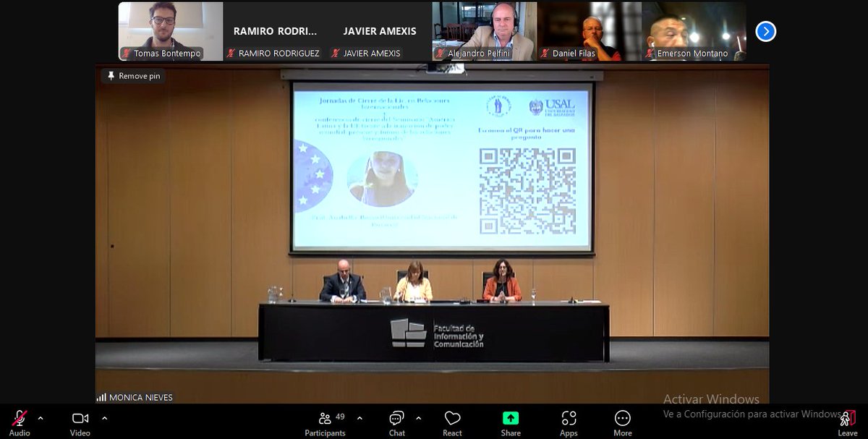Viewport: 868px width, 439px height.
Task: Expand the audio options chevron
Action: [x=41, y=418]
